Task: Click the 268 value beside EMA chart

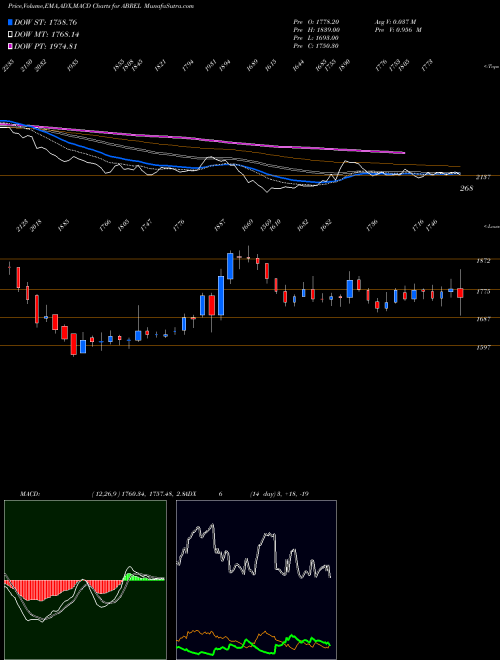Action: tap(466, 188)
